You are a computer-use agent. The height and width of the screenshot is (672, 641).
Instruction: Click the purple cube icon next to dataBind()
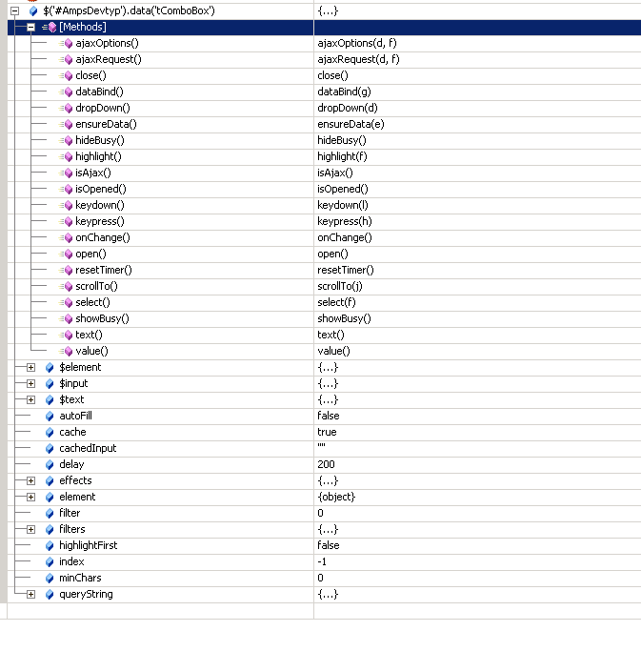[67, 92]
